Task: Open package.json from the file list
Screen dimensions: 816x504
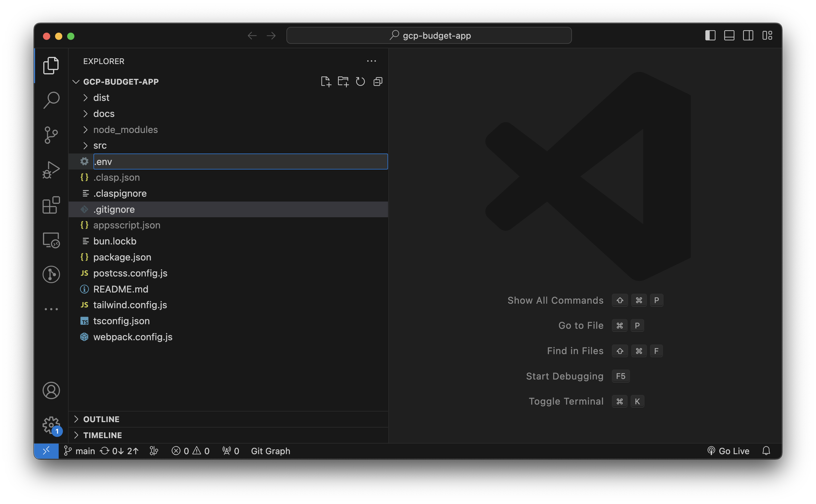Action: [x=122, y=257]
